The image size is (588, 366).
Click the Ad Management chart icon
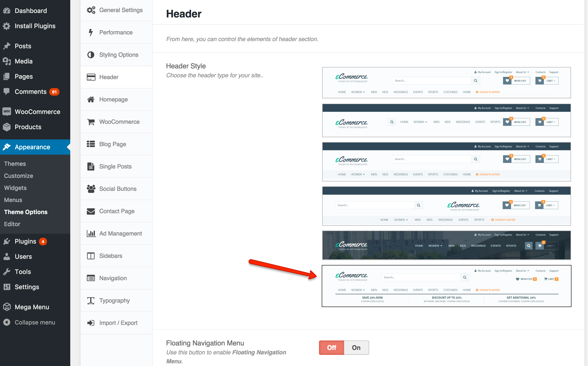point(91,233)
